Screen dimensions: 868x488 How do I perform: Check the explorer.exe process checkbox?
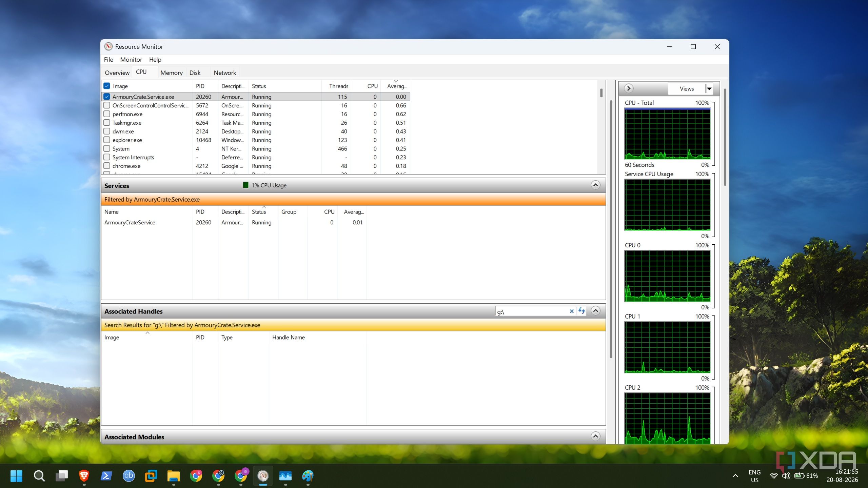tap(107, 140)
